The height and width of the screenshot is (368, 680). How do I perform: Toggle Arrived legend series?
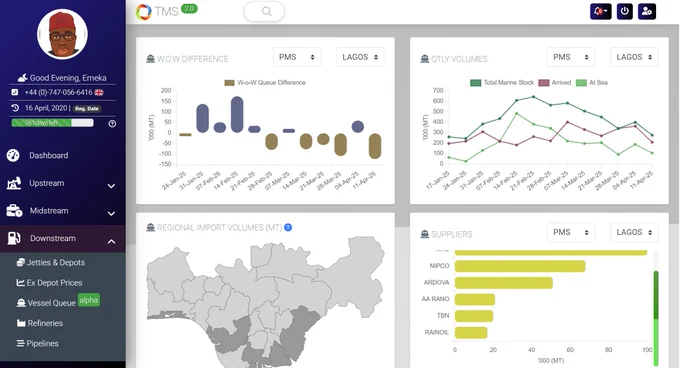click(x=555, y=82)
